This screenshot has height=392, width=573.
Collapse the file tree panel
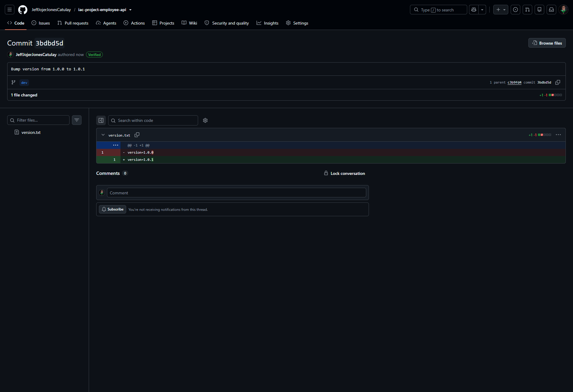point(101,120)
